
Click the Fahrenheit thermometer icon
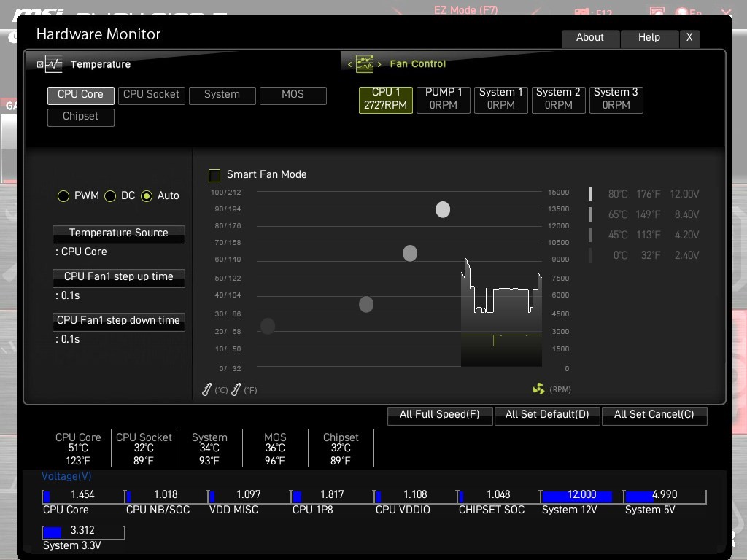click(236, 390)
